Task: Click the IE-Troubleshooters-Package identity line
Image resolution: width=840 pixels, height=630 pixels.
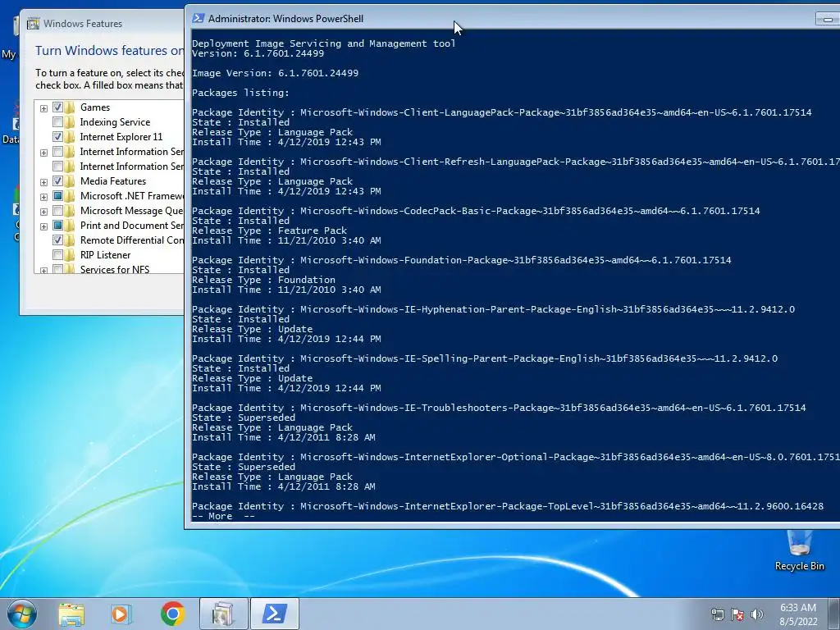Action: [499, 408]
